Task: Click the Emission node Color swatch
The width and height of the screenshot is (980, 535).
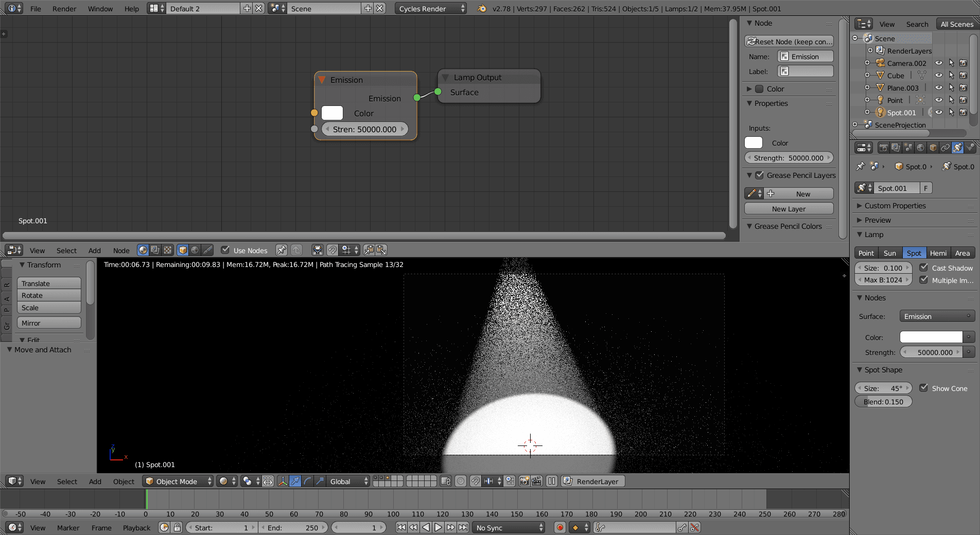Action: (332, 113)
